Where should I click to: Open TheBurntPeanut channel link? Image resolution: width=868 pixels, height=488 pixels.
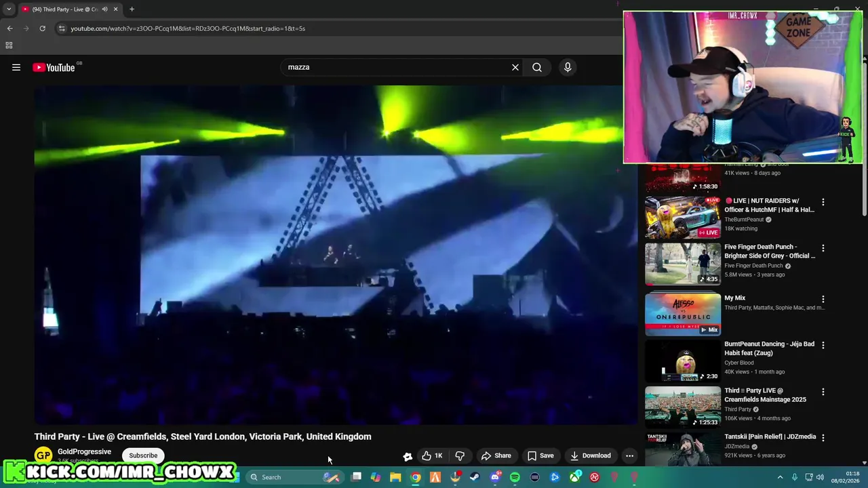coord(744,220)
